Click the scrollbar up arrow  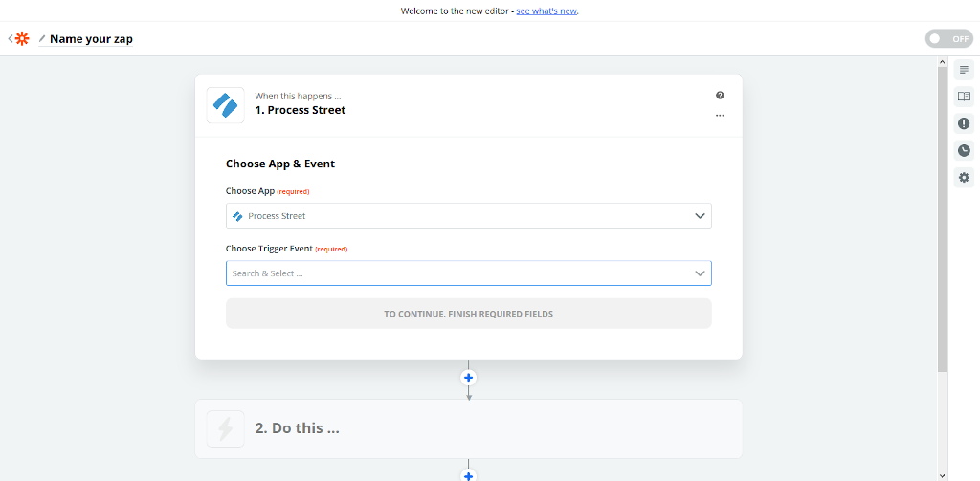(943, 62)
